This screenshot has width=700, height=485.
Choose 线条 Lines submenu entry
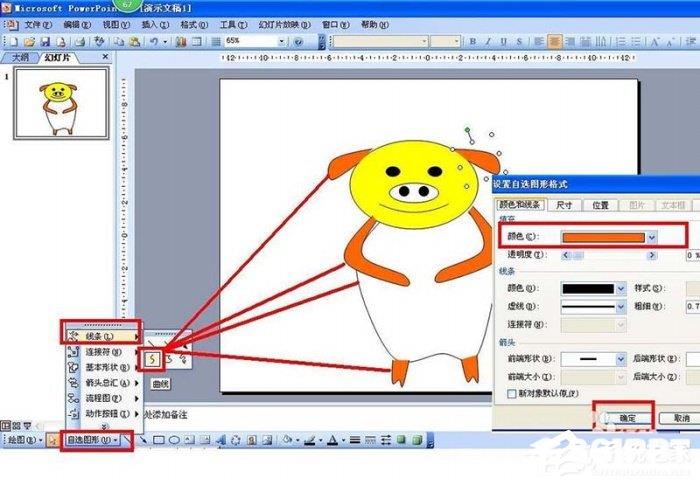pyautogui.click(x=104, y=336)
